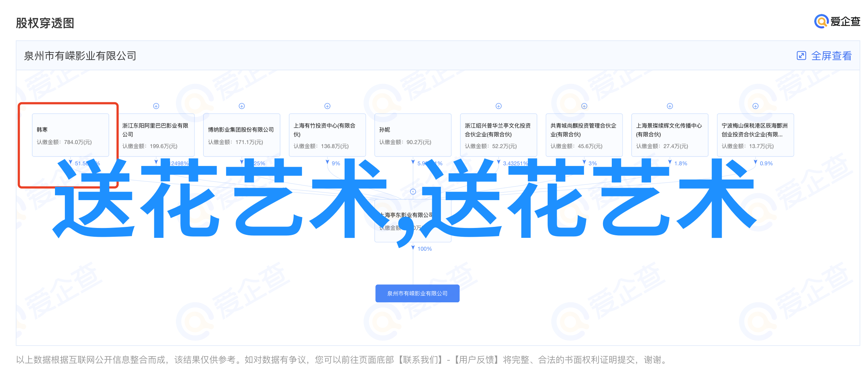Expand the 宁波梅山保税港区 node plus icon
This screenshot has height=376, width=868.
pyautogui.click(x=755, y=106)
